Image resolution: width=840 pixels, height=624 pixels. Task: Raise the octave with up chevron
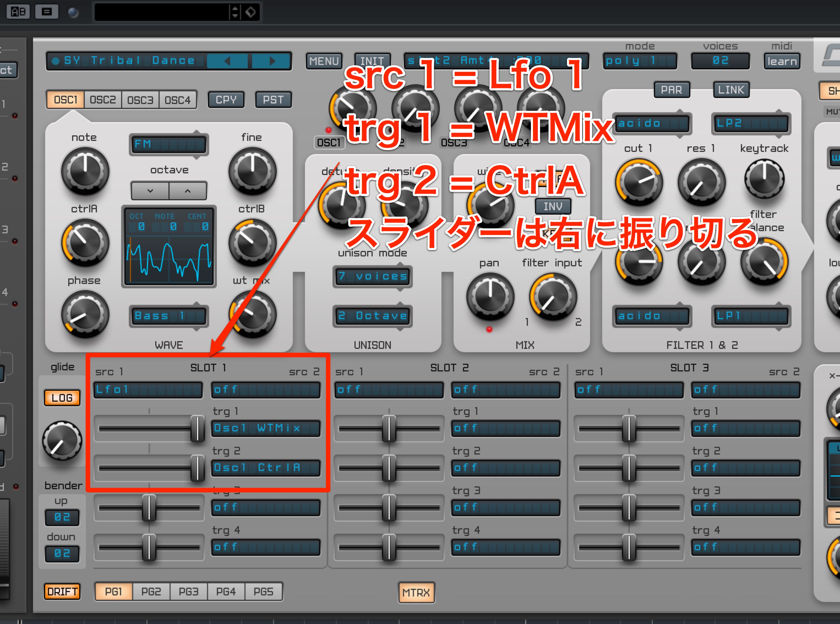188,191
